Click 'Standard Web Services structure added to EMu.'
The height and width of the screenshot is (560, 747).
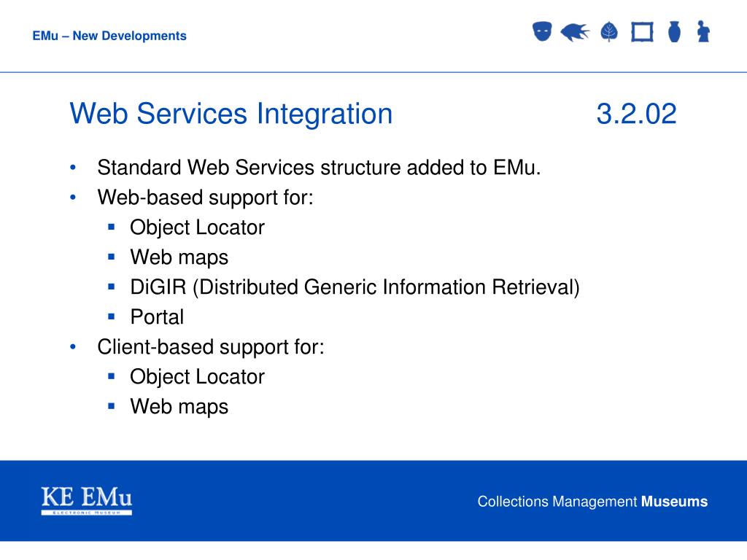coord(319,168)
